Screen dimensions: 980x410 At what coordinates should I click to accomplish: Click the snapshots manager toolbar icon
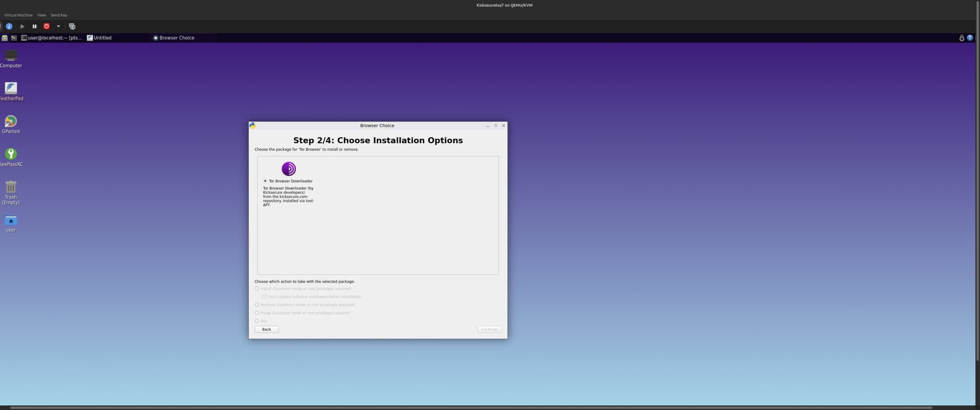click(72, 26)
